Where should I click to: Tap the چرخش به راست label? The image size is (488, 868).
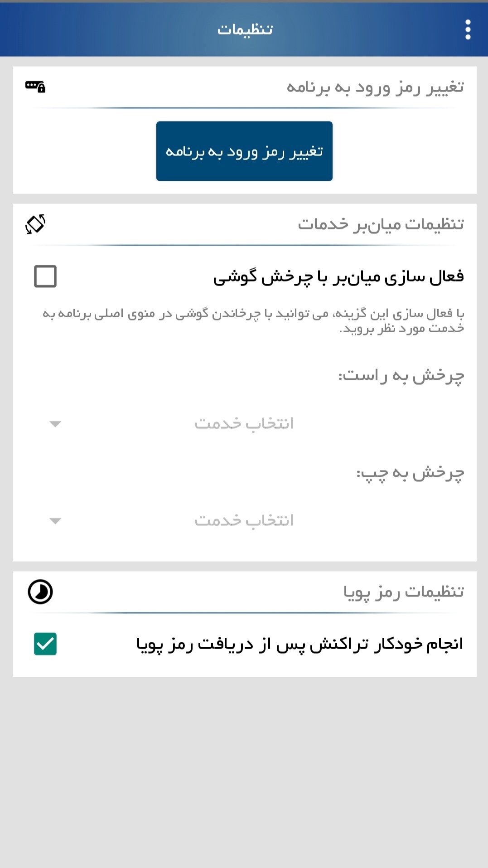click(401, 376)
